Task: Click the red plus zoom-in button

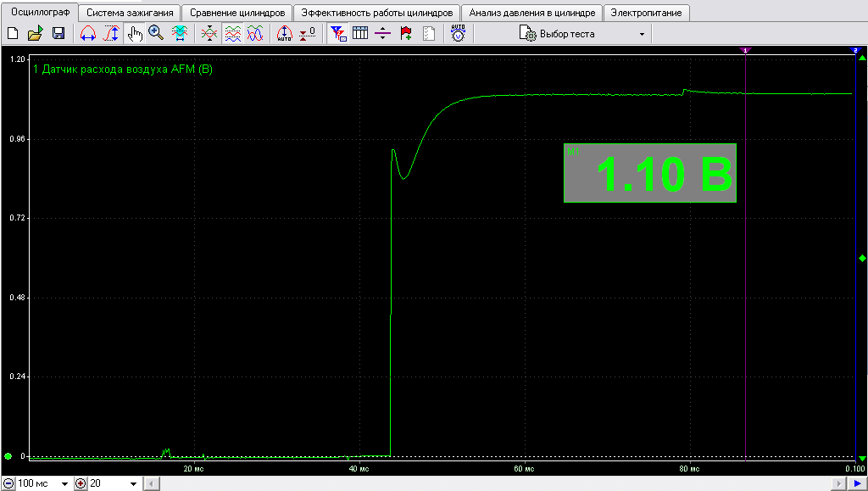Action: [81, 483]
